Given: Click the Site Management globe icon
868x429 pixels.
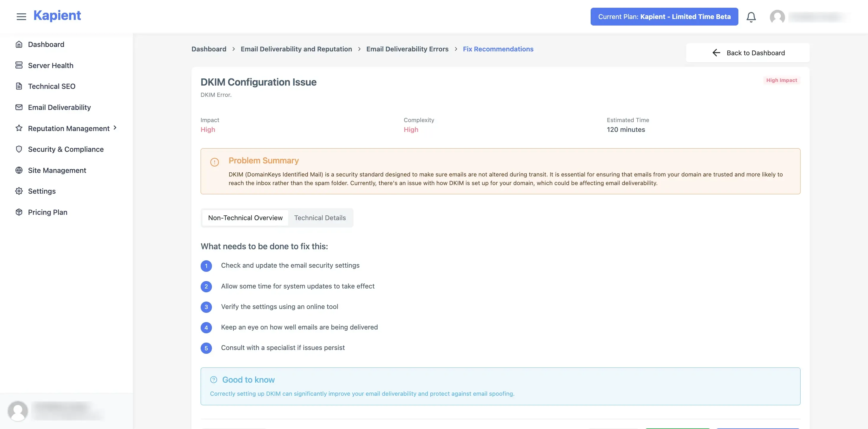Looking at the screenshot, I should tap(19, 171).
